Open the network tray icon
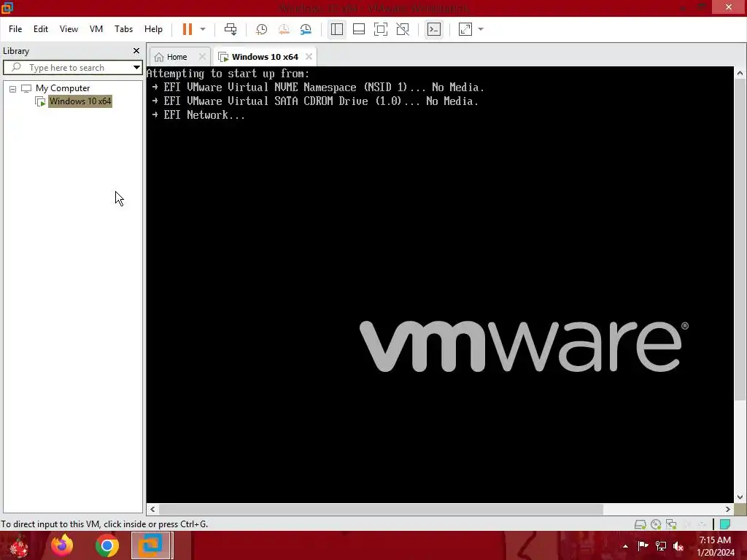This screenshot has height=560, width=747. click(660, 546)
